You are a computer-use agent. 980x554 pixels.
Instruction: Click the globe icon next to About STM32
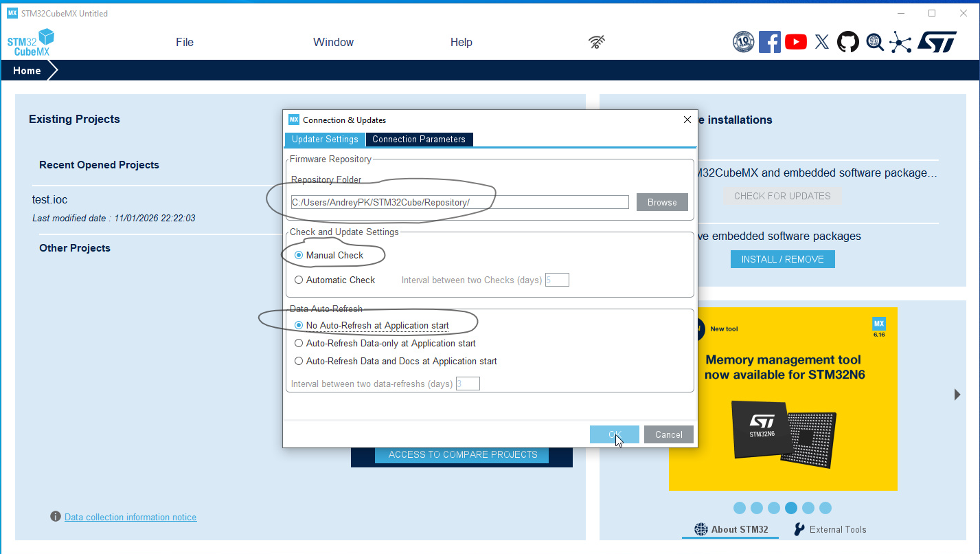coord(700,529)
